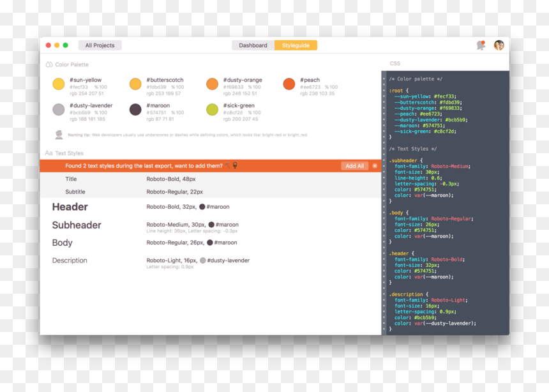Click maroon dot in Subheader row
The width and height of the screenshot is (549, 392).
click(x=211, y=225)
